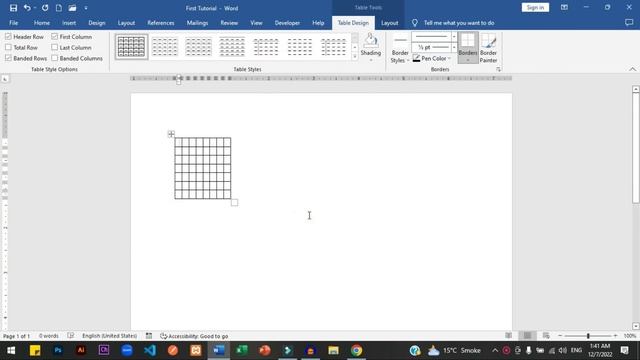This screenshot has width=640, height=360.
Task: Click the proofing check icon
Action: pyautogui.click(x=71, y=336)
